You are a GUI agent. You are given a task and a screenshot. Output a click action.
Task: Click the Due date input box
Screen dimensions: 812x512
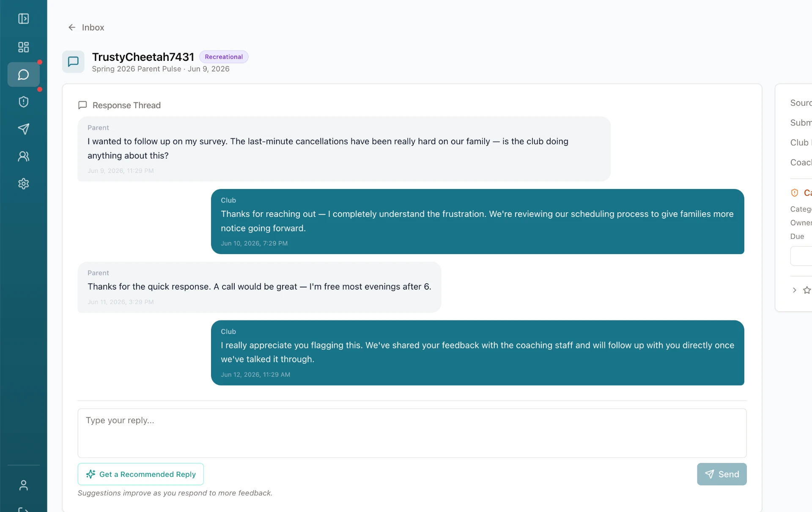[801, 256]
